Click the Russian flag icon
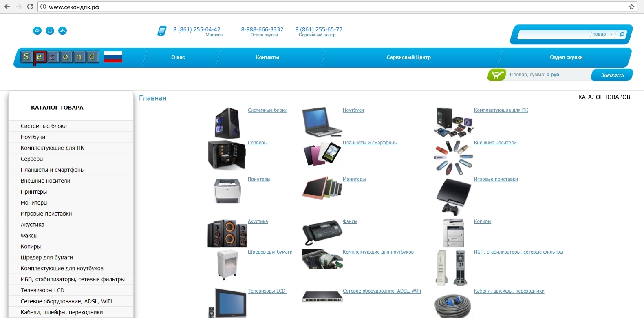Viewport: 644px width, 318px height. point(113,57)
